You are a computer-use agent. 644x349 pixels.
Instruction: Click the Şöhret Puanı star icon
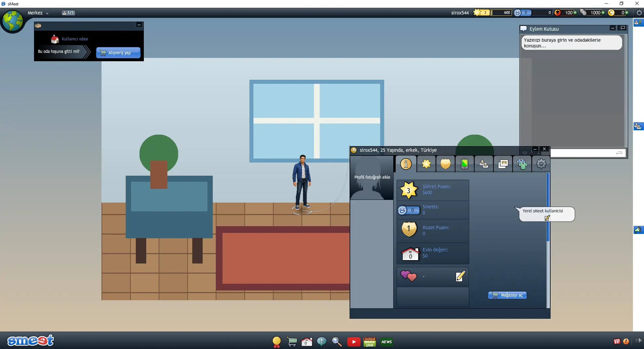pyautogui.click(x=409, y=190)
